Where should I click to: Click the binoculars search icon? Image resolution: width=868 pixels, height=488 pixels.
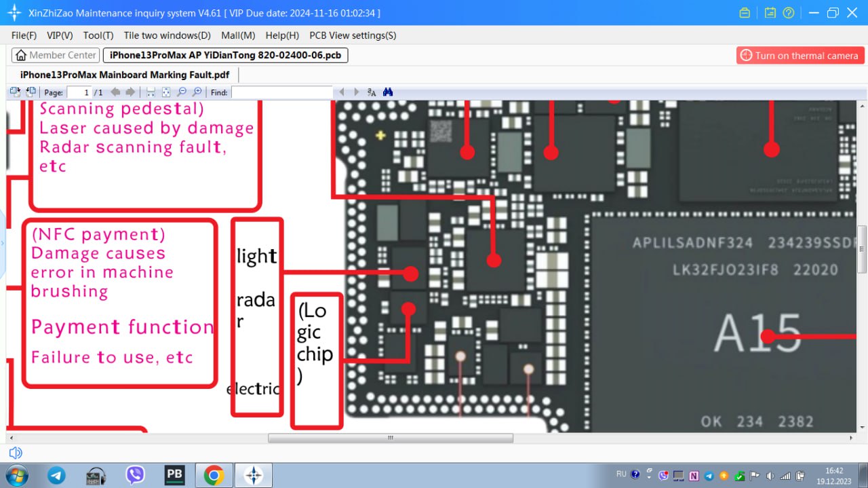click(x=388, y=92)
